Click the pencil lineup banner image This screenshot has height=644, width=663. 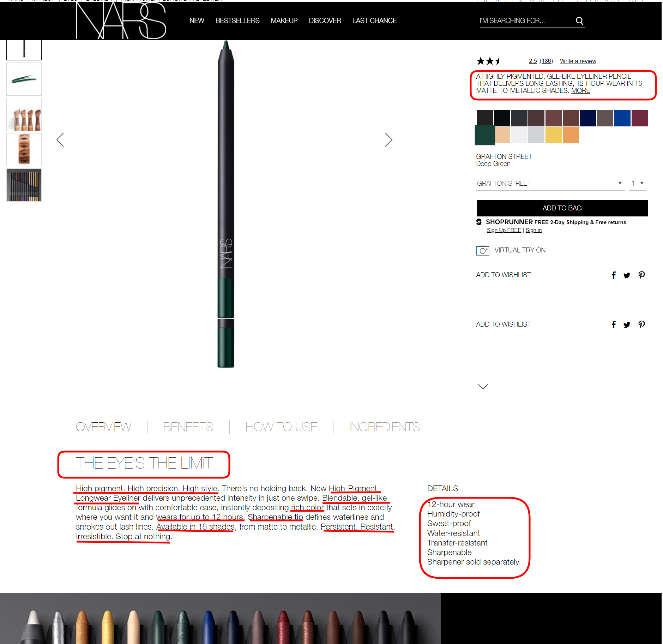tap(221, 618)
